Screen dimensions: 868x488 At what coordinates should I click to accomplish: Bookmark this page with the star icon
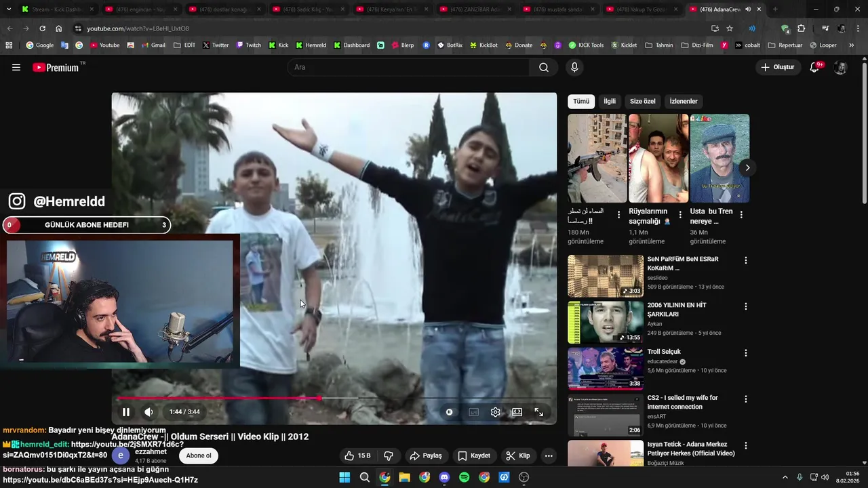(730, 28)
